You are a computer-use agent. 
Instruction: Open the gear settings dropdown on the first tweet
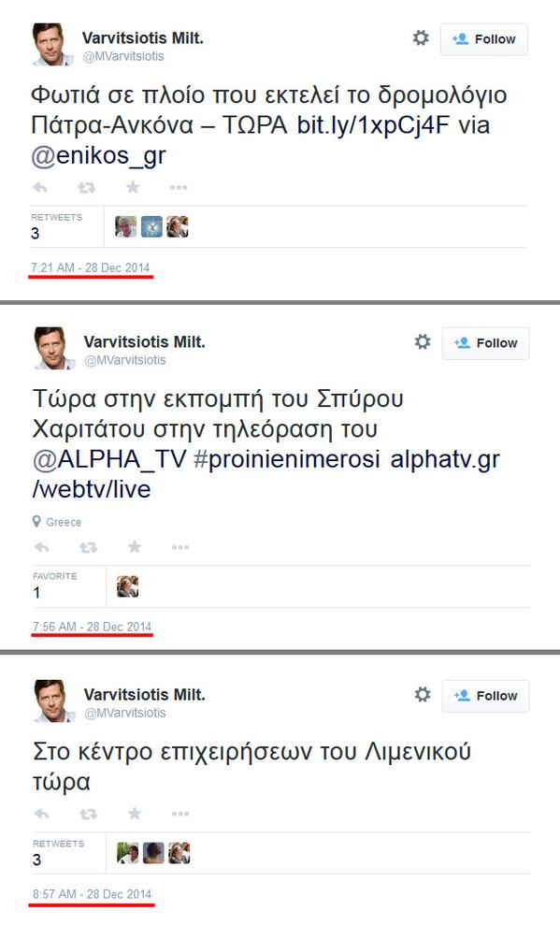coord(421,38)
